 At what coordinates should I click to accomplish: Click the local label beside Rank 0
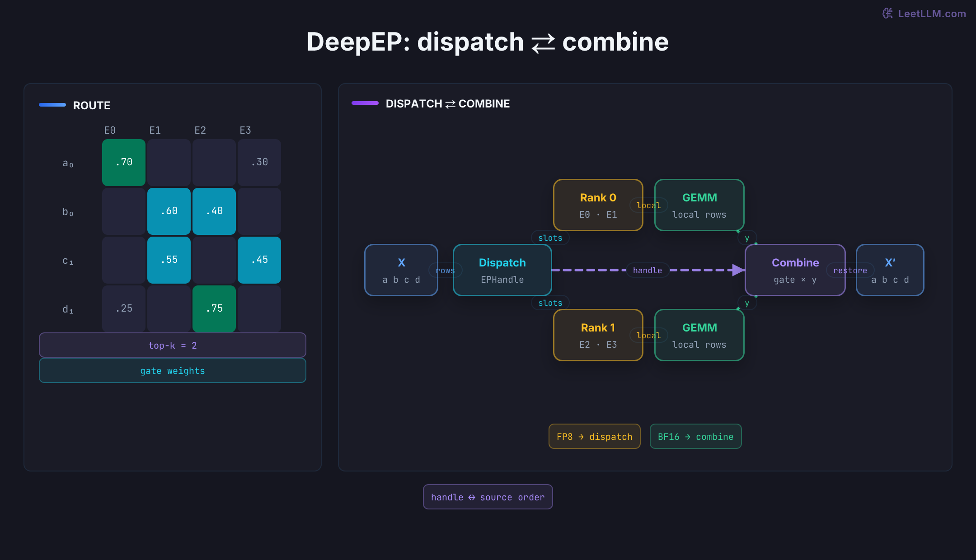click(649, 205)
